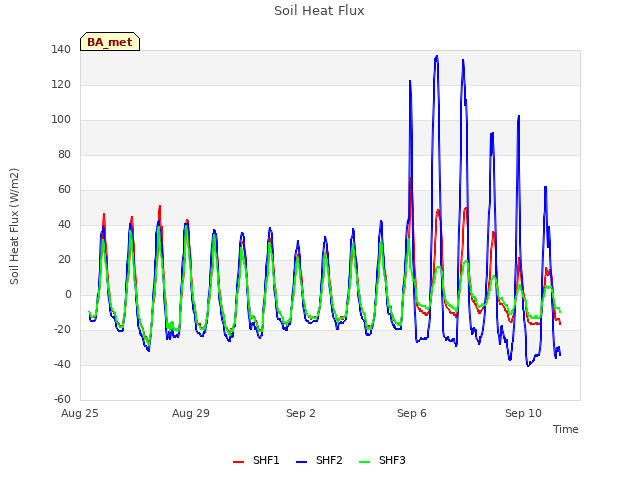The image size is (640, 480).
Task: Toggle the SHF2 legend entry
Action: [x=319, y=460]
